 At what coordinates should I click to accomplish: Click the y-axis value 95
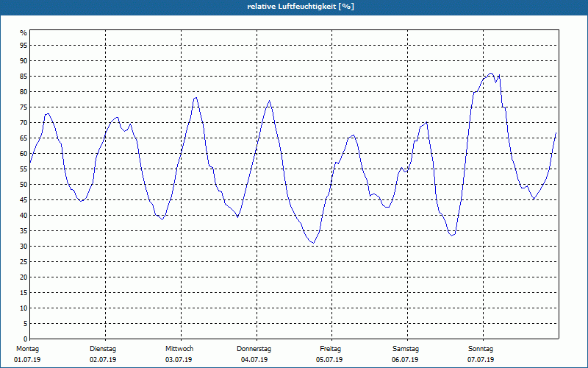click(x=24, y=46)
